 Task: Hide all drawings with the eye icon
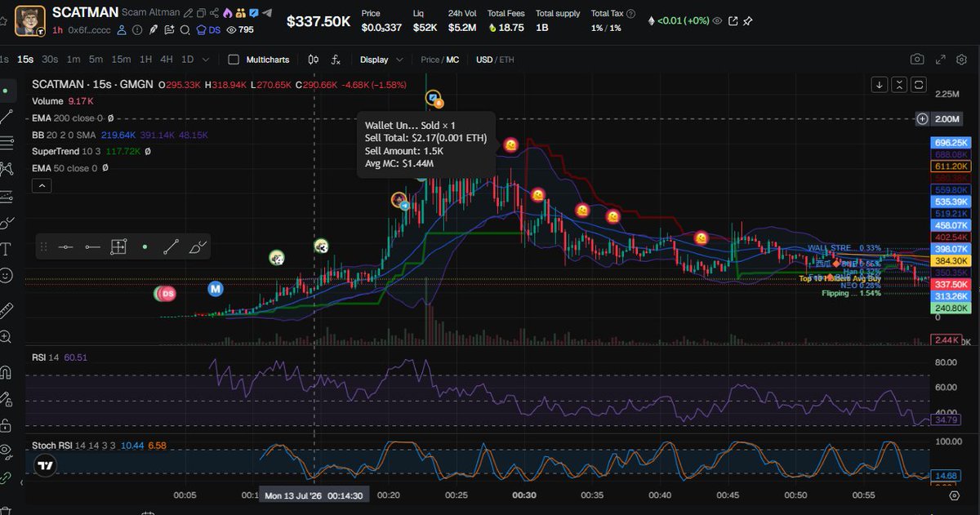tap(7, 450)
